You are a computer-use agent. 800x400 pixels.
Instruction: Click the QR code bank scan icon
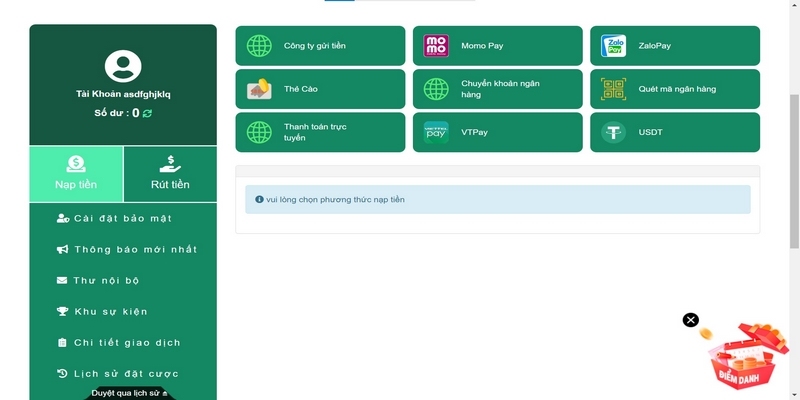click(613, 89)
